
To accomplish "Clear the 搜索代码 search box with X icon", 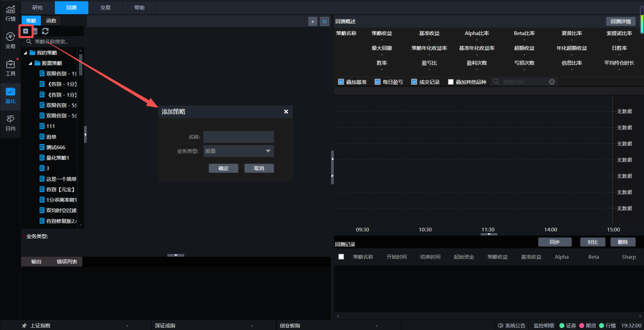I will 551,82.
